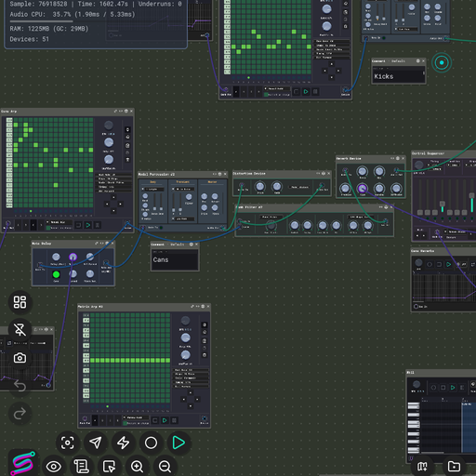Image resolution: width=476 pixels, height=476 pixels.
Task: Click the first knob in Distortion Device
Action: [260, 186]
